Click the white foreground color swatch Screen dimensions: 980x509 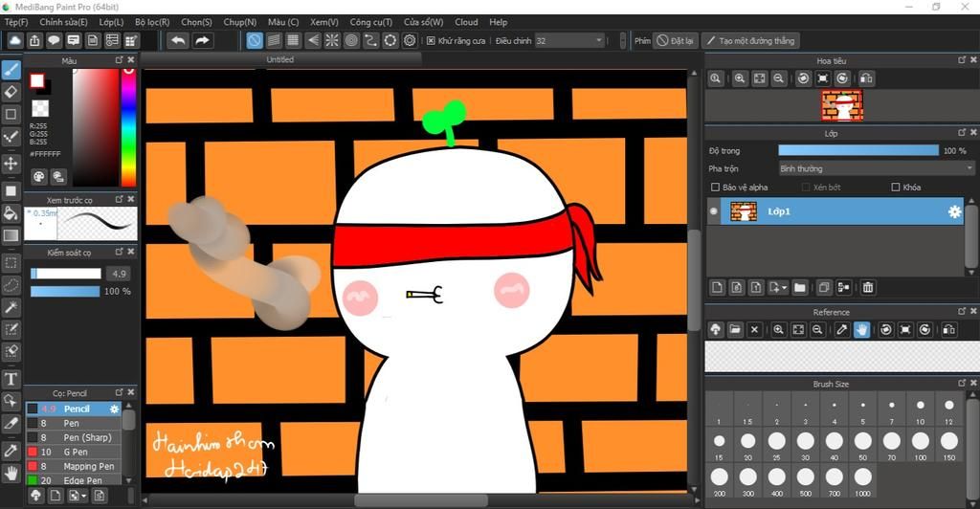pos(37,80)
